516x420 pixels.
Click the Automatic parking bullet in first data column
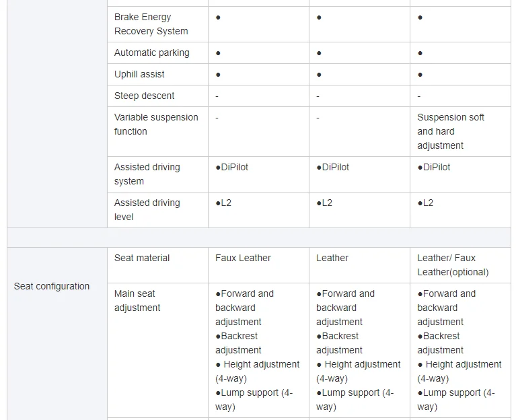click(218, 53)
